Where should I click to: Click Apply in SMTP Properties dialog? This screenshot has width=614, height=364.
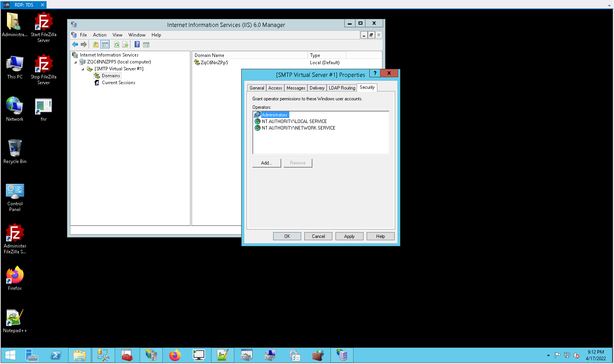tap(349, 236)
